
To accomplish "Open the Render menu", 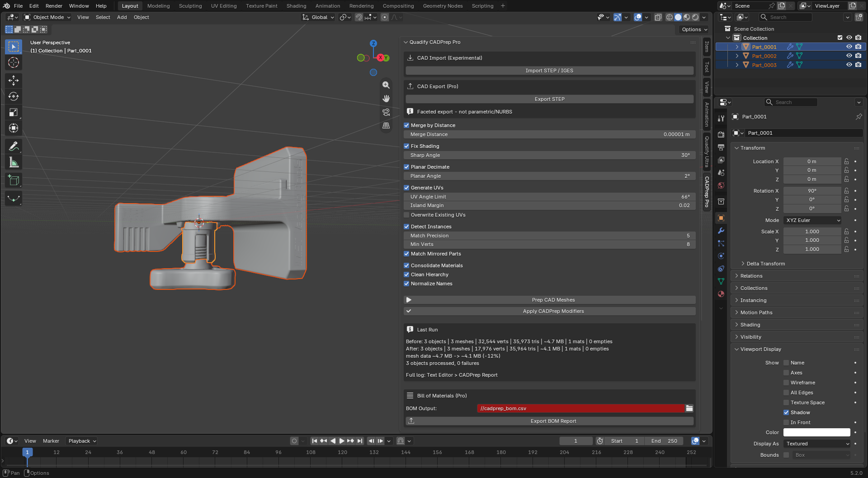I will [54, 6].
